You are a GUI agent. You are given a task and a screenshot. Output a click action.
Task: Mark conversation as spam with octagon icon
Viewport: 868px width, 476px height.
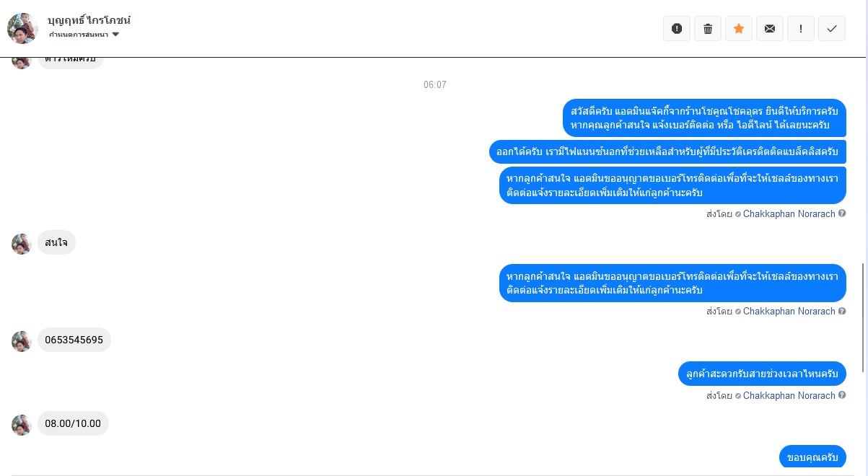pyautogui.click(x=677, y=29)
